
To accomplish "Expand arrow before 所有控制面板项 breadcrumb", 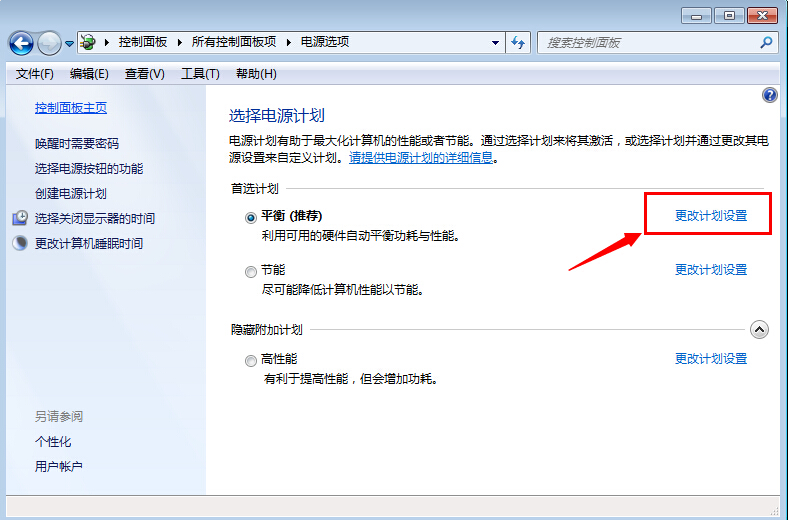I will point(179,42).
